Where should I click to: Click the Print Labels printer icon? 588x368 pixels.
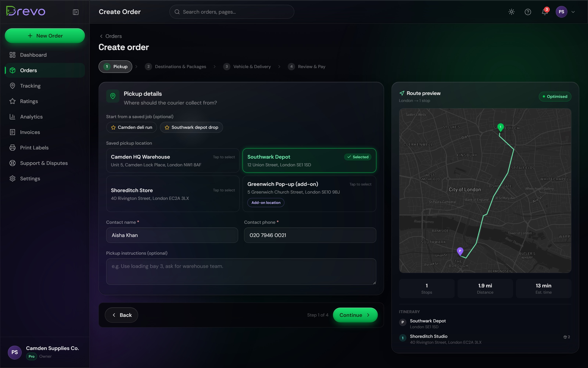[12, 148]
